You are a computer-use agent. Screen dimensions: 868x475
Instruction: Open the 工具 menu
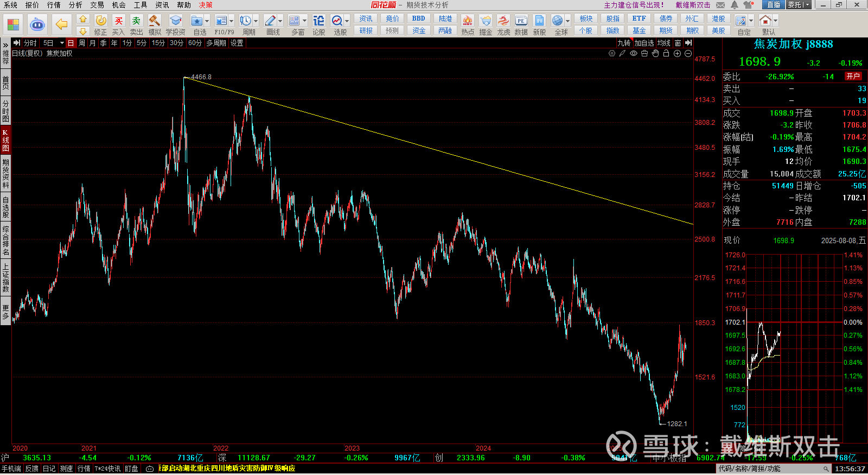click(x=141, y=5)
